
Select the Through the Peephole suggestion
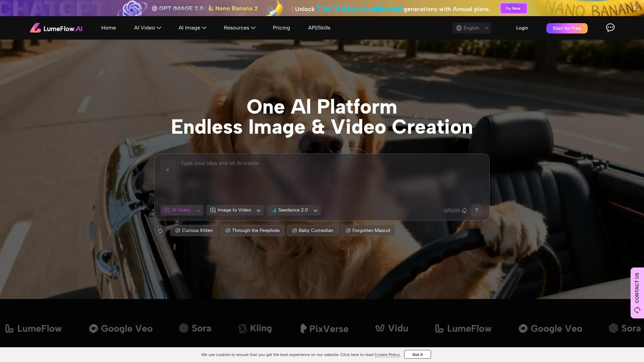252,231
